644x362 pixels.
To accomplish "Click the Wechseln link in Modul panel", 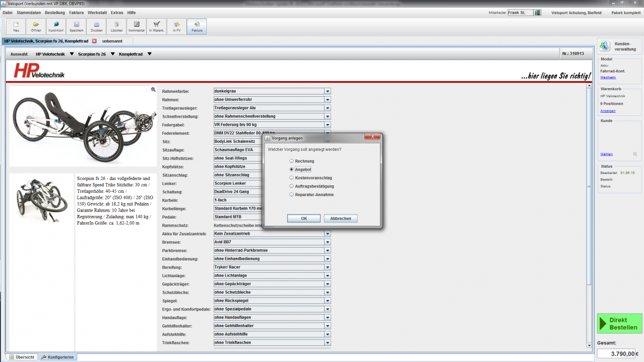I will (608, 77).
